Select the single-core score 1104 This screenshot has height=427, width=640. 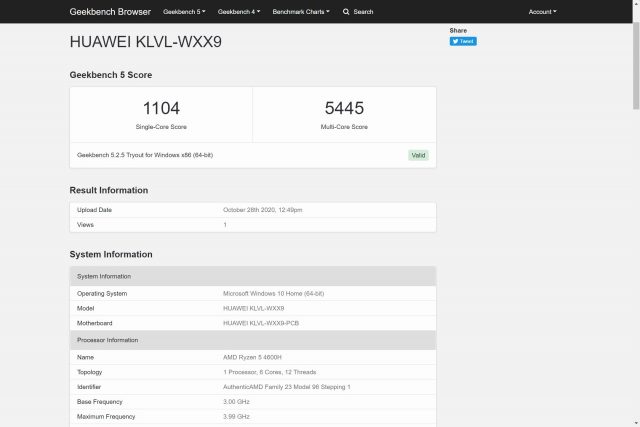pyautogui.click(x=161, y=108)
